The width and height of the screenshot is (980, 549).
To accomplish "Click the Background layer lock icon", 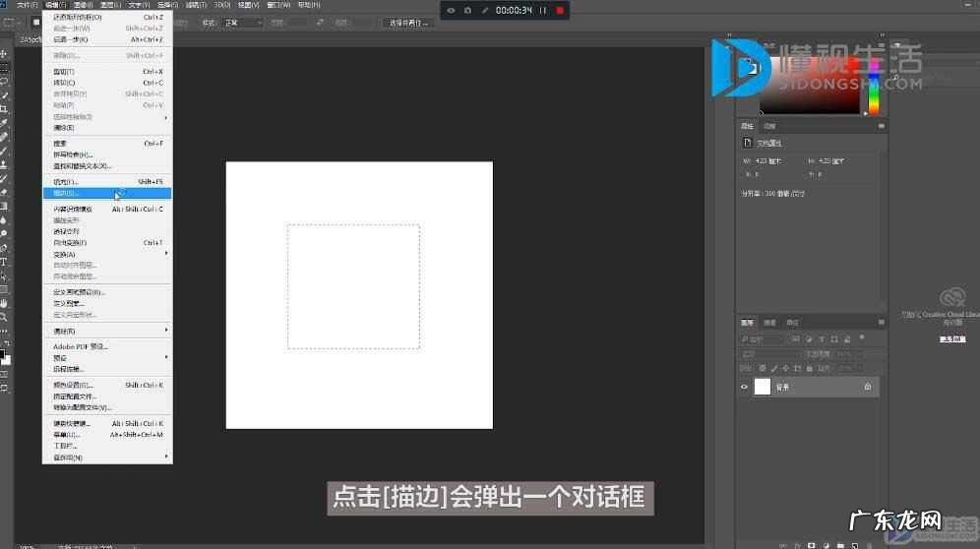I will [868, 387].
